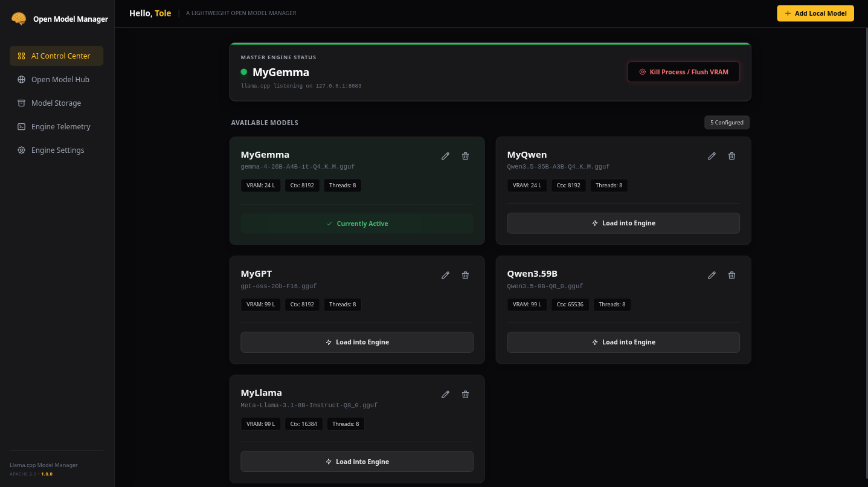The width and height of the screenshot is (868, 487).
Task: Go to Model Storage section
Action: 57,103
